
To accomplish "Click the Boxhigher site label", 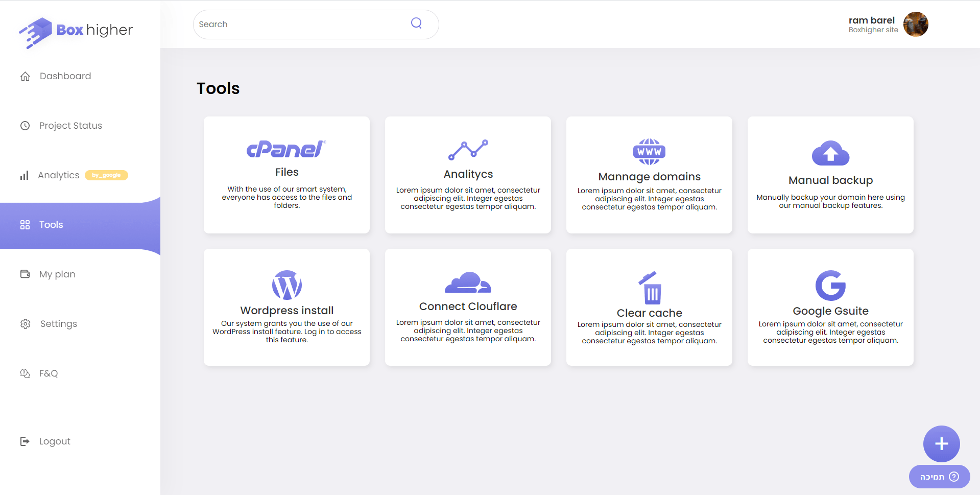I will click(x=873, y=30).
